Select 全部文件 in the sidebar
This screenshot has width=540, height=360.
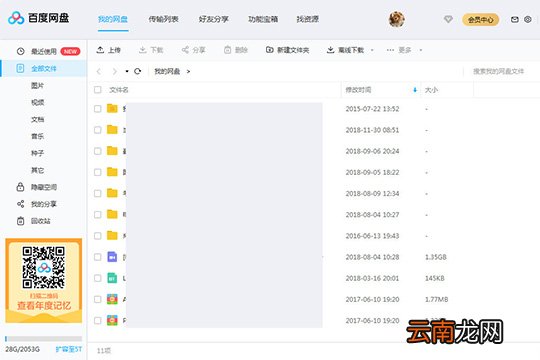(x=44, y=69)
